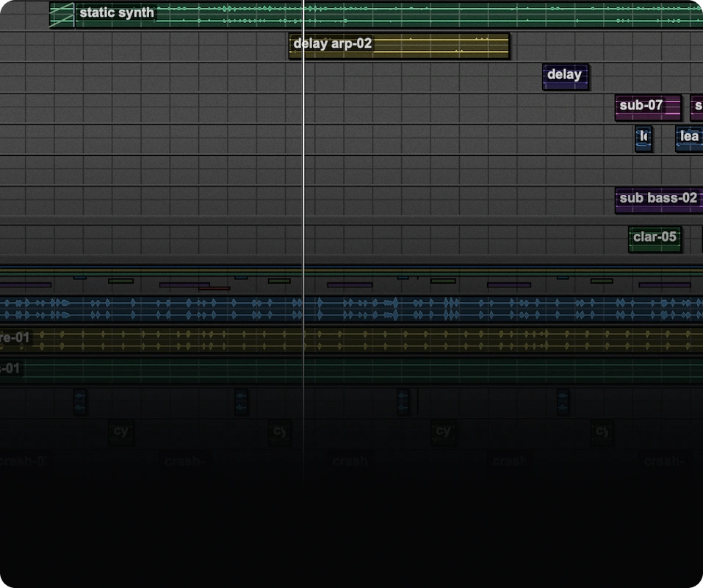Select the magenta "sub-07" clip

pyautogui.click(x=648, y=107)
